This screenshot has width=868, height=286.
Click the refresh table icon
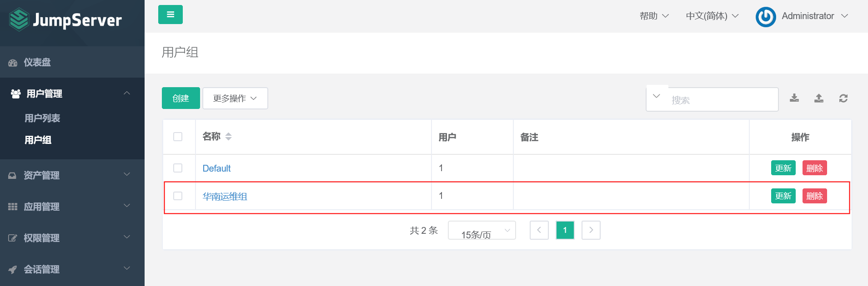click(x=843, y=98)
